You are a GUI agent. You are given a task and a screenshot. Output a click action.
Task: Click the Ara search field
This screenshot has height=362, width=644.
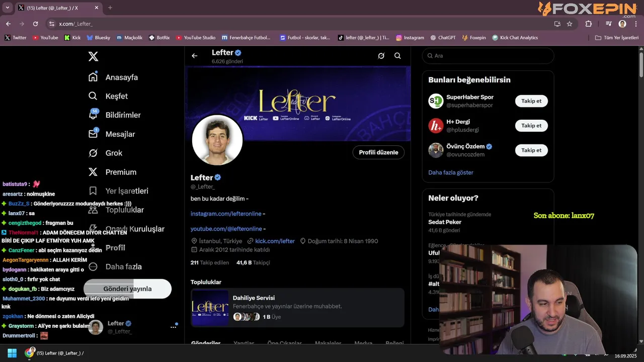click(488, 56)
